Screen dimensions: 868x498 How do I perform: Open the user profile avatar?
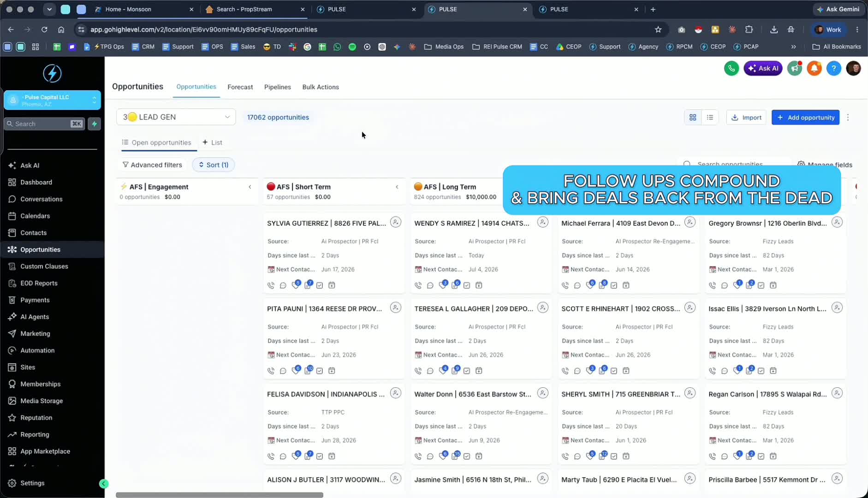point(853,68)
